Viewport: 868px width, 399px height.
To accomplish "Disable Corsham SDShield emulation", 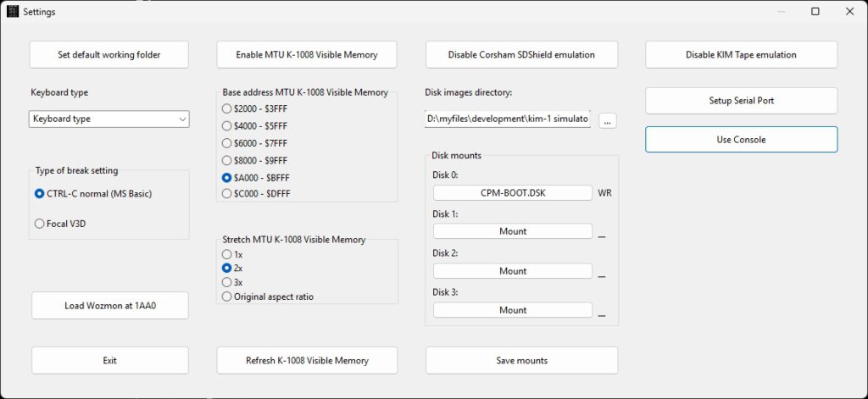I will point(521,55).
